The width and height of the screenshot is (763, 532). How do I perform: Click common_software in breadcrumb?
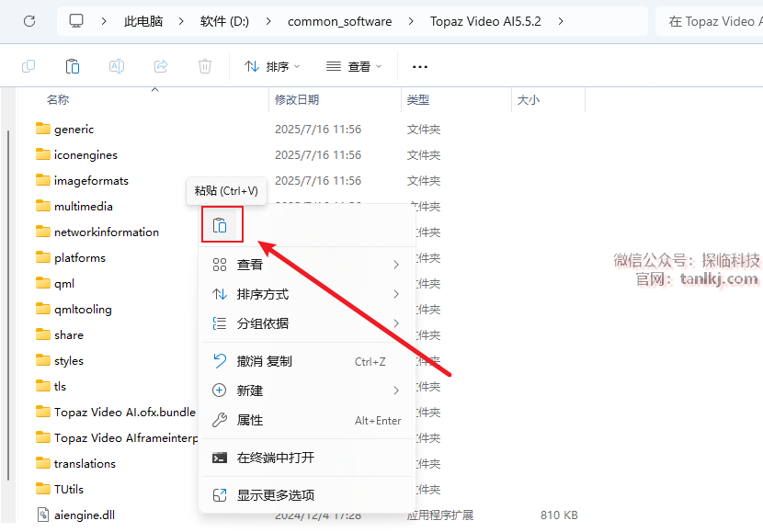(x=339, y=21)
